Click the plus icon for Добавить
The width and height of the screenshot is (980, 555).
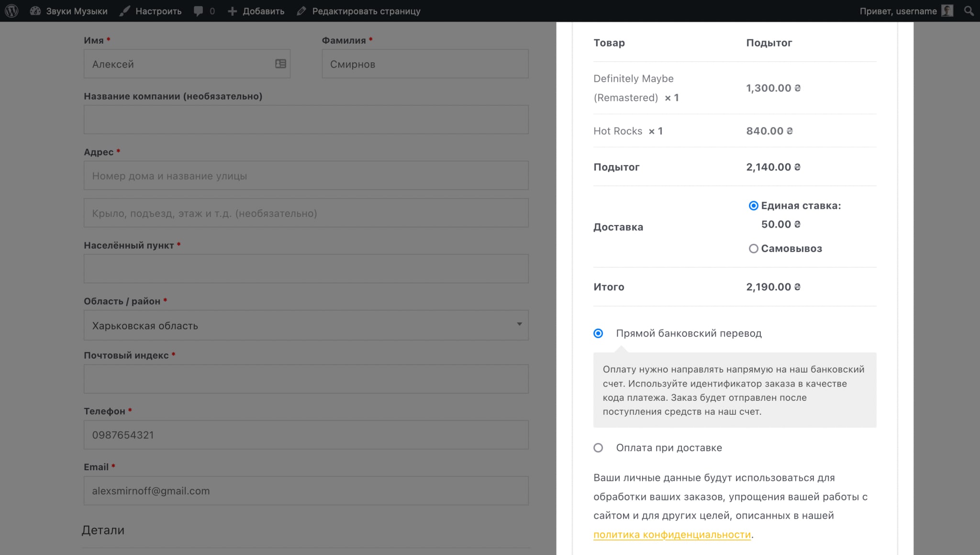pos(232,11)
